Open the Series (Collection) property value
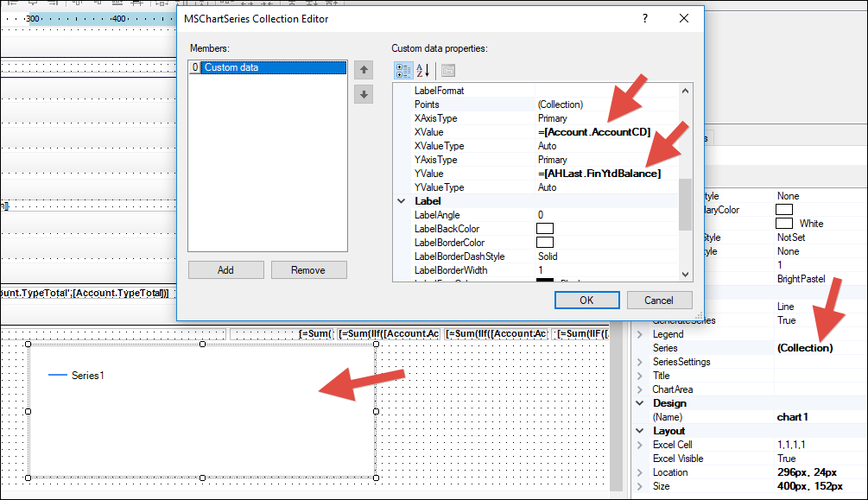Image resolution: width=868 pixels, height=500 pixels. 804,348
